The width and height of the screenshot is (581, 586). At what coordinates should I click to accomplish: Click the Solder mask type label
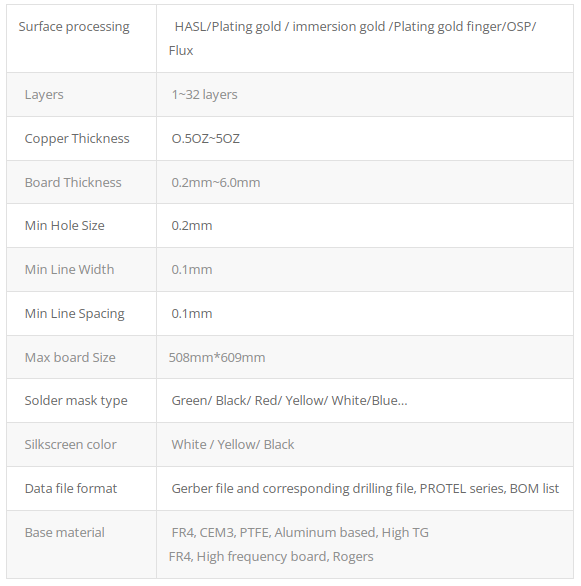[76, 401]
